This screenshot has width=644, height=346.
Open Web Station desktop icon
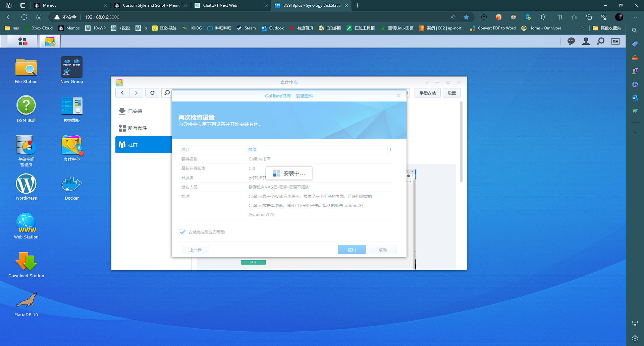26,226
